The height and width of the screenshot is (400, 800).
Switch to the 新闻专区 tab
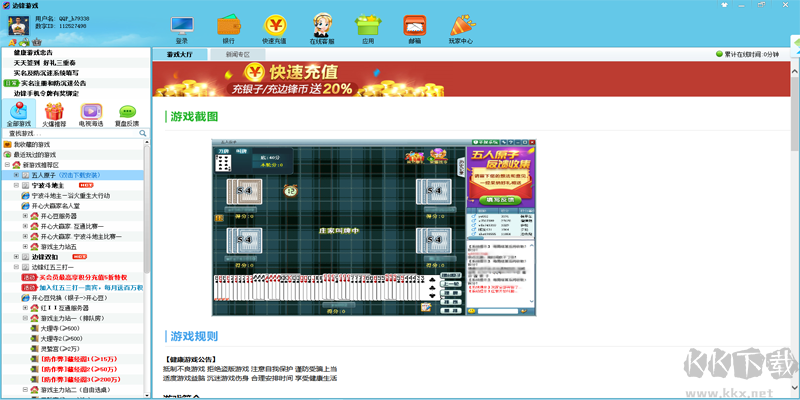point(238,54)
